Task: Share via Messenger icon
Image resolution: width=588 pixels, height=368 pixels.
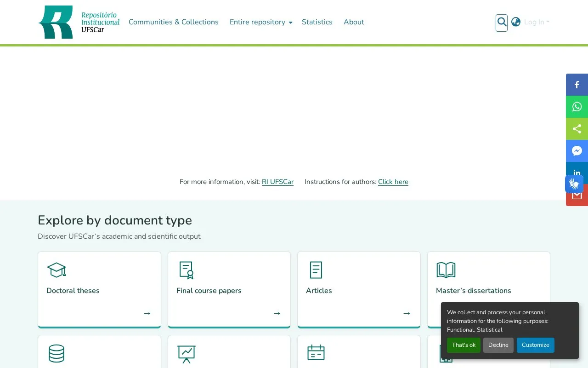Action: point(577,151)
